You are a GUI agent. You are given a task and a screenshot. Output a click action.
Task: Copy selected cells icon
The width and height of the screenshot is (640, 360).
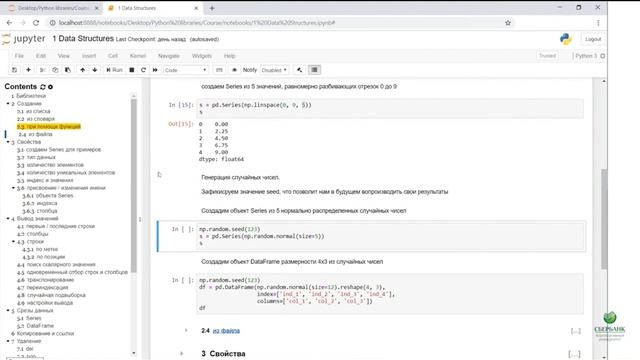coord(55,70)
